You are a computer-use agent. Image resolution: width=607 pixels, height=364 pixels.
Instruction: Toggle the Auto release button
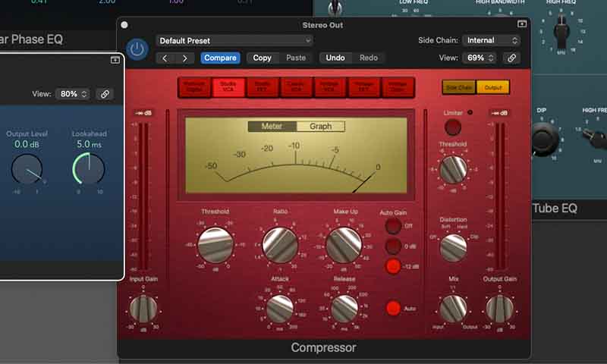(x=393, y=309)
